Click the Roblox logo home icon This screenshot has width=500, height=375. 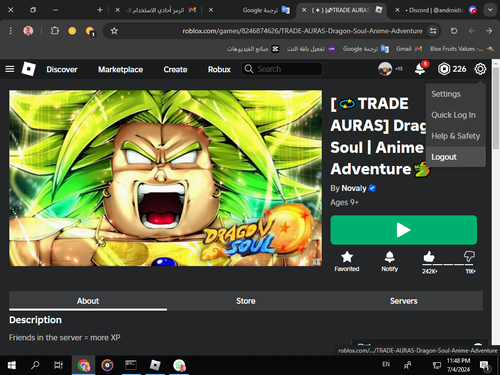click(x=29, y=69)
